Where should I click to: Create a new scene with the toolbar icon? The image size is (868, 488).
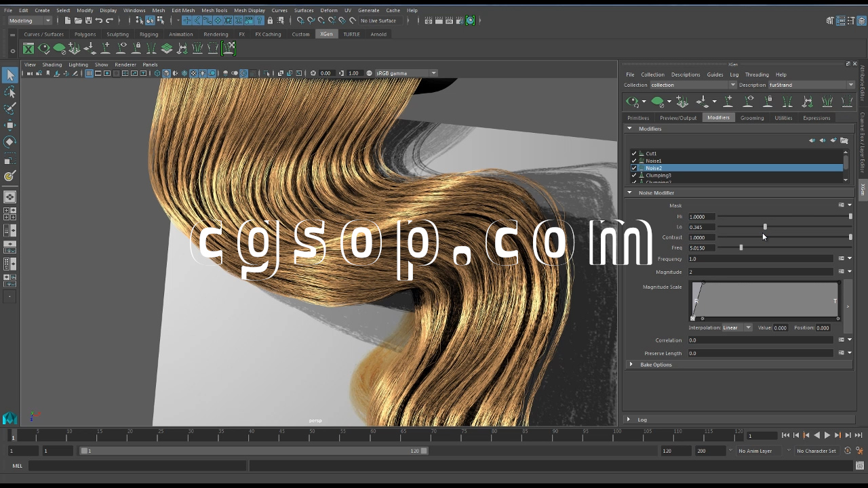[x=68, y=20]
